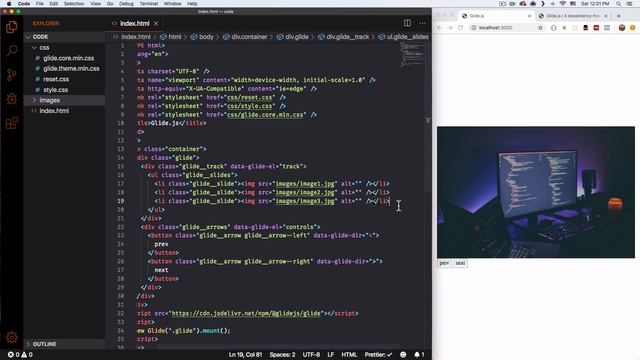Open cdn.jsdelivr.net script URL link

(x=246, y=313)
